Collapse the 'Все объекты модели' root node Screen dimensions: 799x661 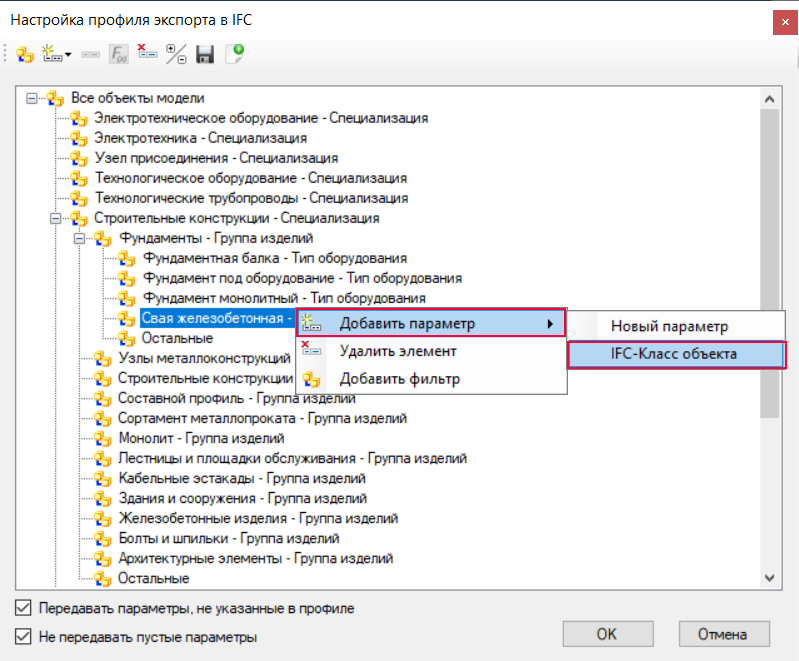32,98
